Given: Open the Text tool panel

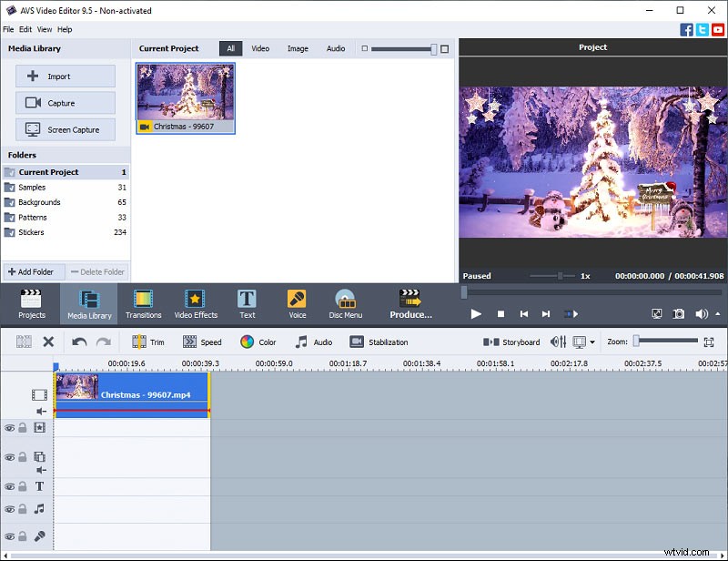Looking at the screenshot, I should pos(247,304).
